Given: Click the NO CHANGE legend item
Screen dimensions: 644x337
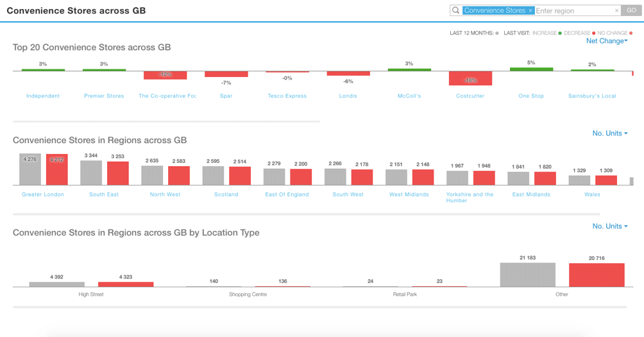Looking at the screenshot, I should [x=615, y=33].
